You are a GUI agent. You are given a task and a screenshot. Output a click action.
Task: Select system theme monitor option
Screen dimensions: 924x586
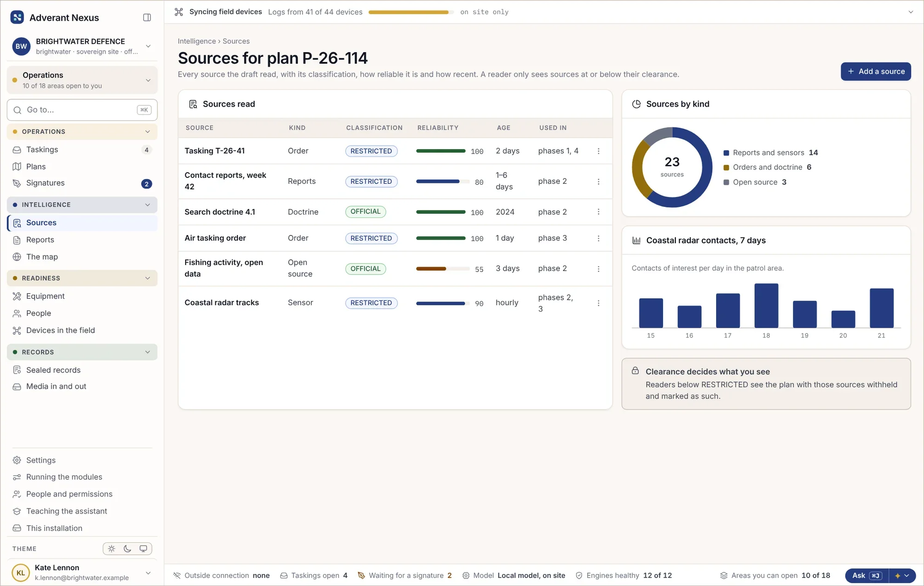click(x=143, y=549)
